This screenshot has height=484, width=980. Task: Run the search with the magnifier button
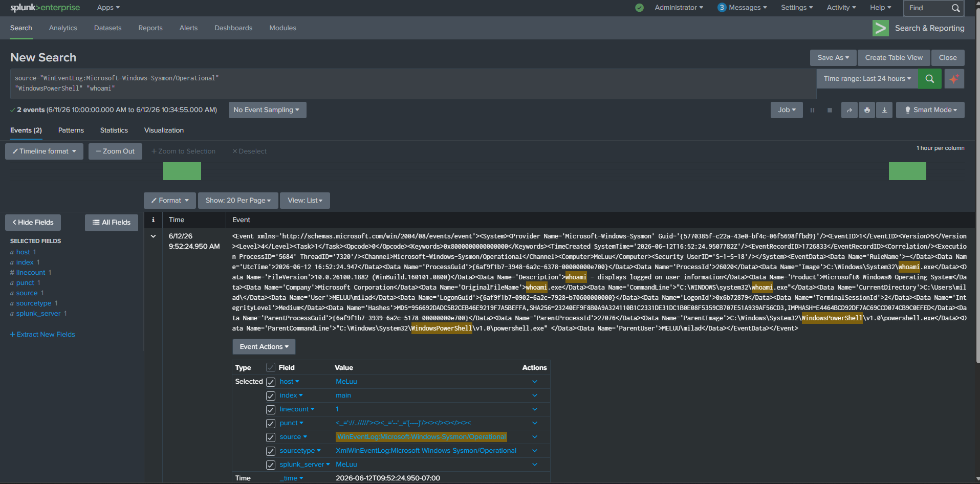pyautogui.click(x=929, y=79)
